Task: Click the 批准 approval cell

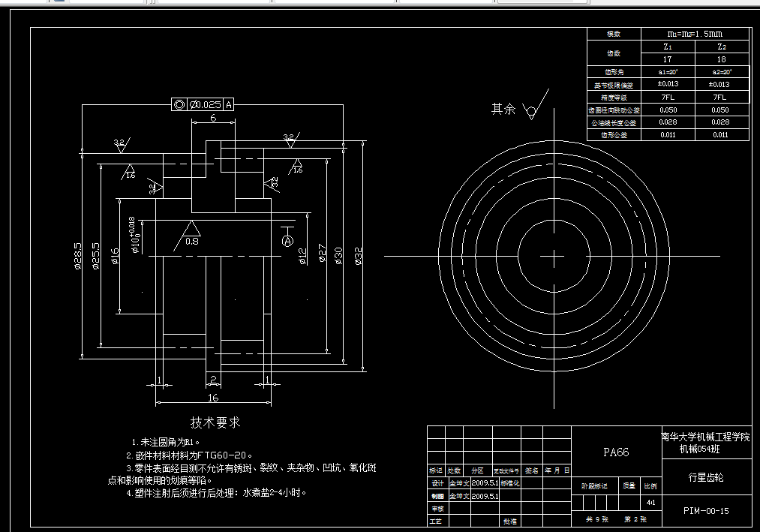Action: click(x=509, y=520)
